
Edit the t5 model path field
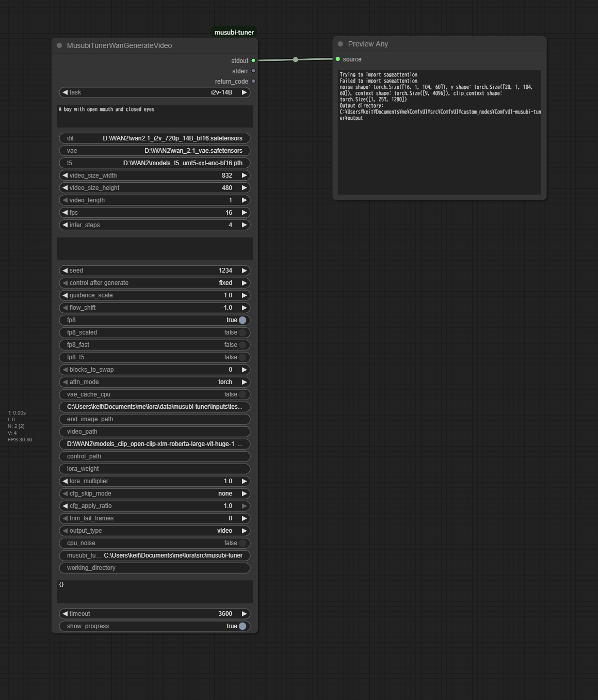point(155,163)
